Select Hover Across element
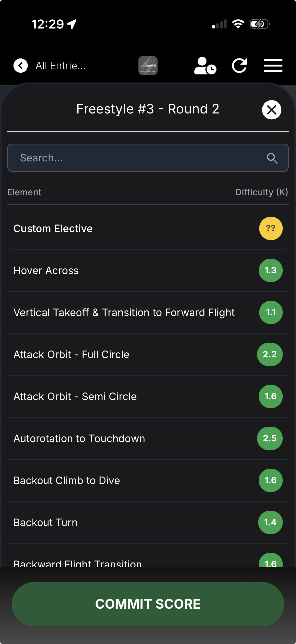 [148, 270]
